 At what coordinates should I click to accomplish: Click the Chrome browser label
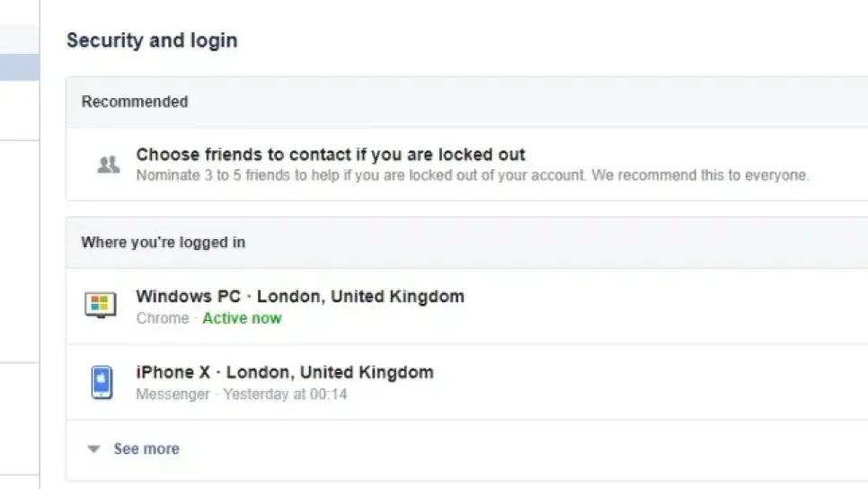point(163,318)
